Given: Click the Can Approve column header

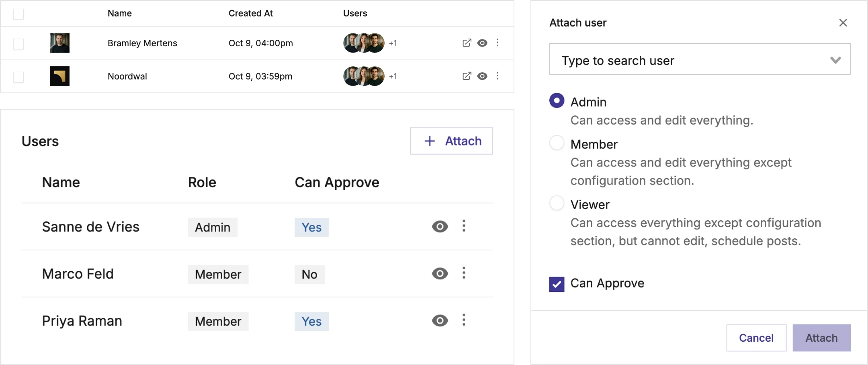Looking at the screenshot, I should pos(337,182).
